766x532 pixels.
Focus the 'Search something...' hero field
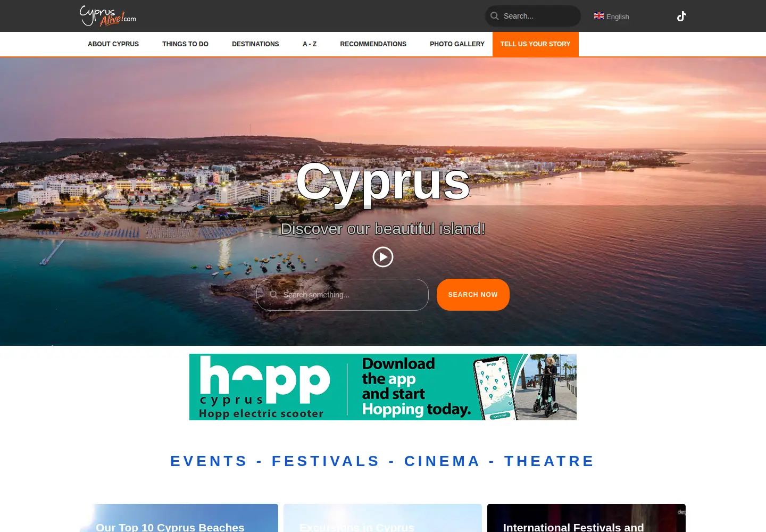tap(343, 295)
